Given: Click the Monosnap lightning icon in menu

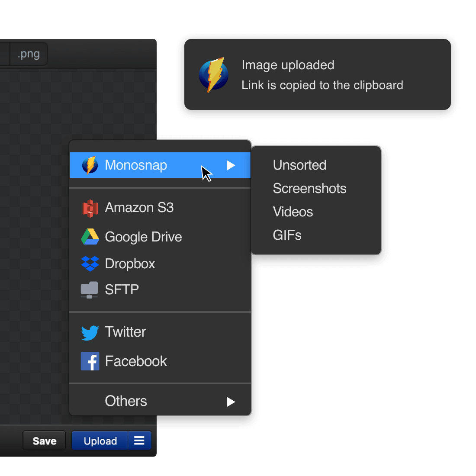Looking at the screenshot, I should pyautogui.click(x=90, y=165).
